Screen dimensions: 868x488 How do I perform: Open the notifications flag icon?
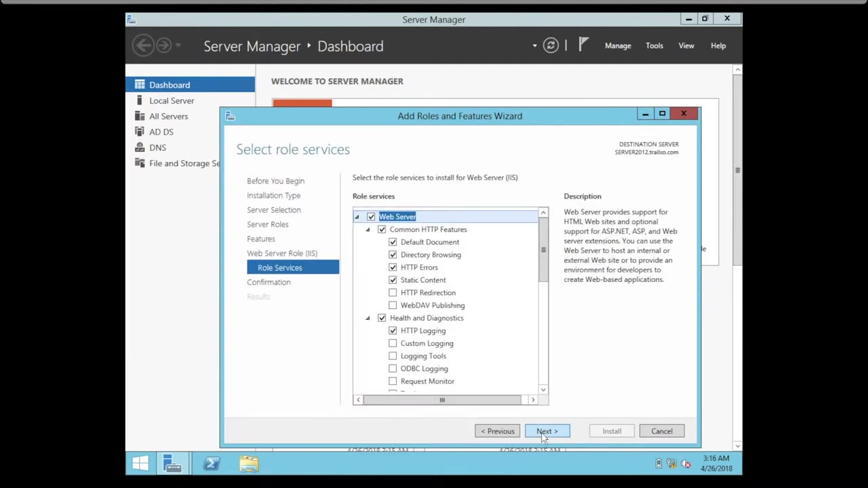[583, 45]
